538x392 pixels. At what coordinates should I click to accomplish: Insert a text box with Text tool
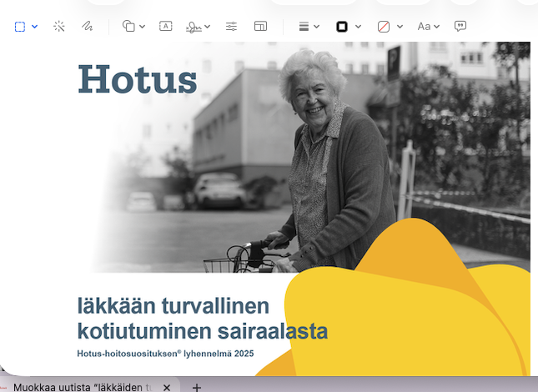point(166,26)
